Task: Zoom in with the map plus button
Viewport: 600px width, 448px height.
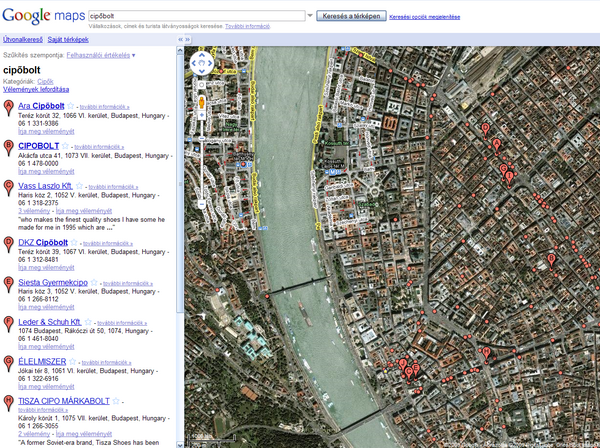Action: (202, 115)
